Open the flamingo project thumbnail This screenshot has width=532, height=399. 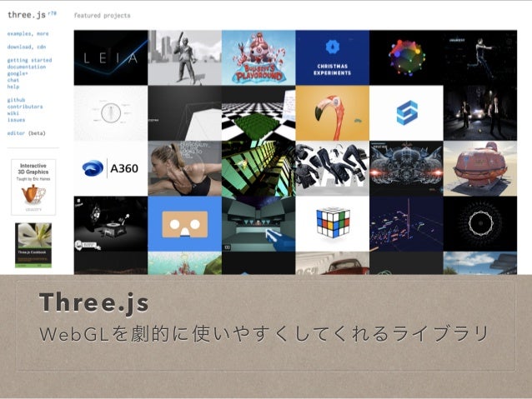tap(333, 113)
